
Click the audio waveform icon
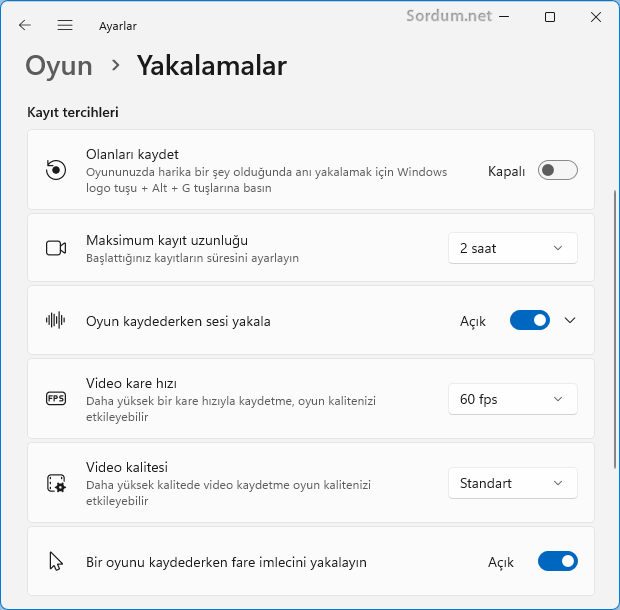[x=56, y=320]
